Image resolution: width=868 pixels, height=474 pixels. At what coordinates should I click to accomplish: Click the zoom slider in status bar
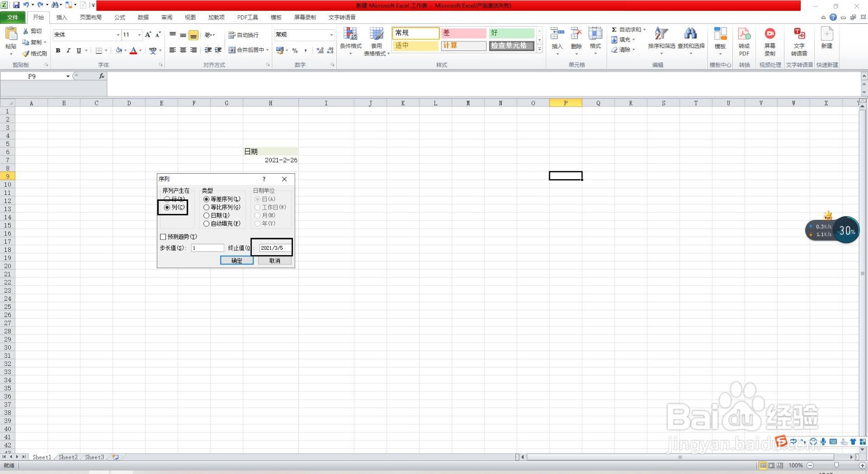coord(836,465)
